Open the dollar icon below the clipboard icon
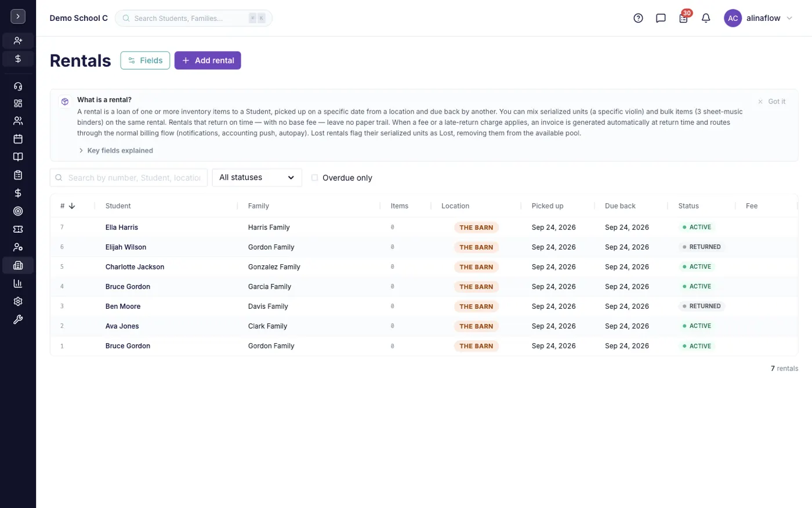 tap(18, 193)
